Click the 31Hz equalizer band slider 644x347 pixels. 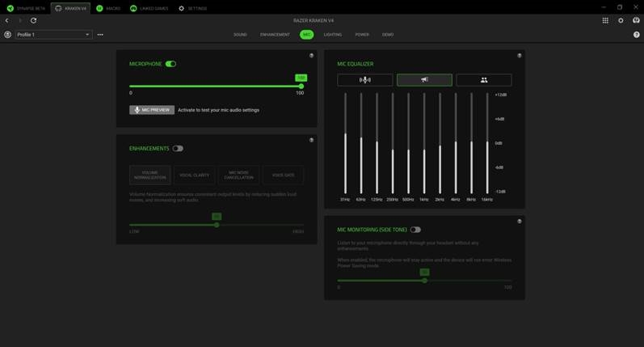point(345,143)
